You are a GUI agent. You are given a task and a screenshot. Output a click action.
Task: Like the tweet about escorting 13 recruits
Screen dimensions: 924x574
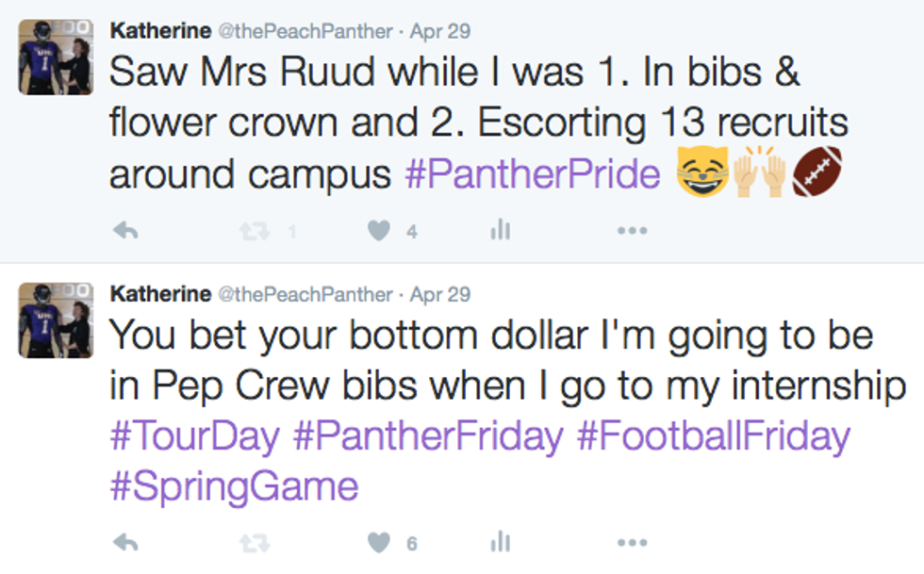[x=379, y=230]
